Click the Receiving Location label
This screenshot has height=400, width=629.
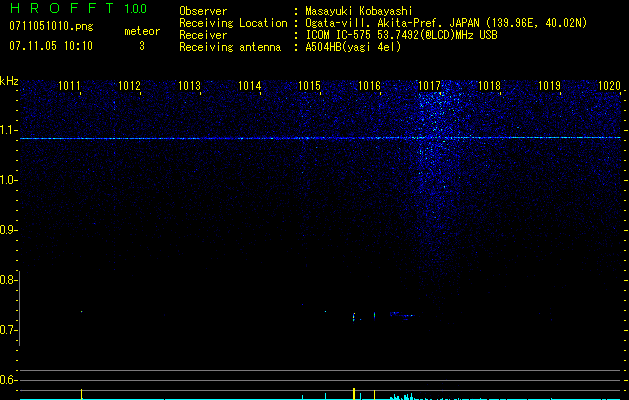click(x=233, y=23)
